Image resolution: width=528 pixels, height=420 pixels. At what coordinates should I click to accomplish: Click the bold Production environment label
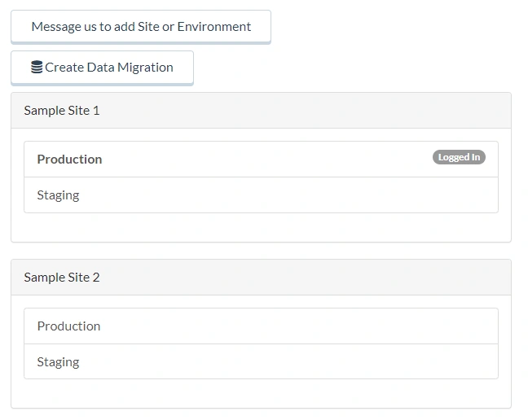(69, 160)
